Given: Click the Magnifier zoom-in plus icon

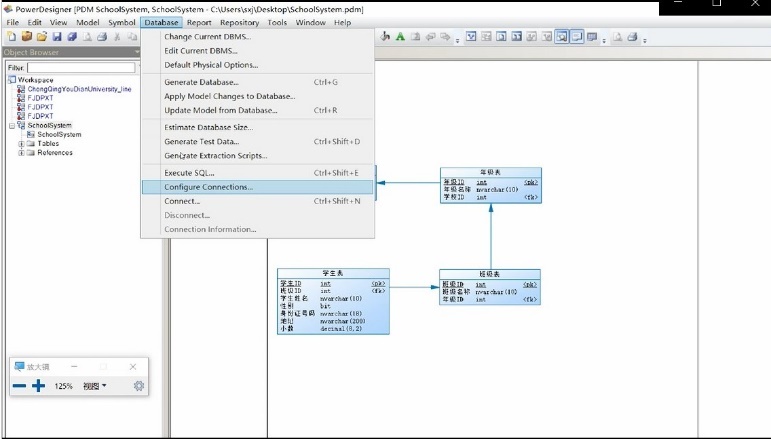Looking at the screenshot, I should coord(39,386).
